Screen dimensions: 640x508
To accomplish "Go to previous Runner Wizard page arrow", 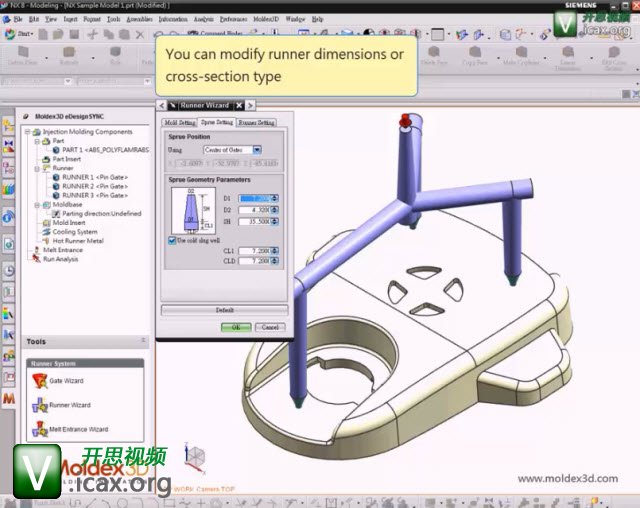I will click(162, 105).
